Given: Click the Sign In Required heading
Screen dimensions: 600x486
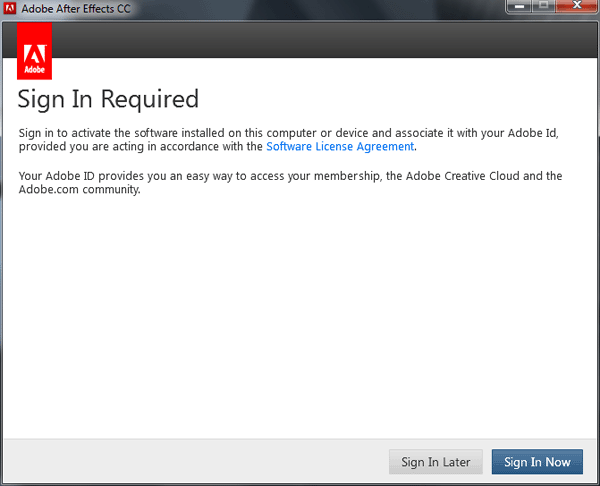Looking at the screenshot, I should point(108,99).
